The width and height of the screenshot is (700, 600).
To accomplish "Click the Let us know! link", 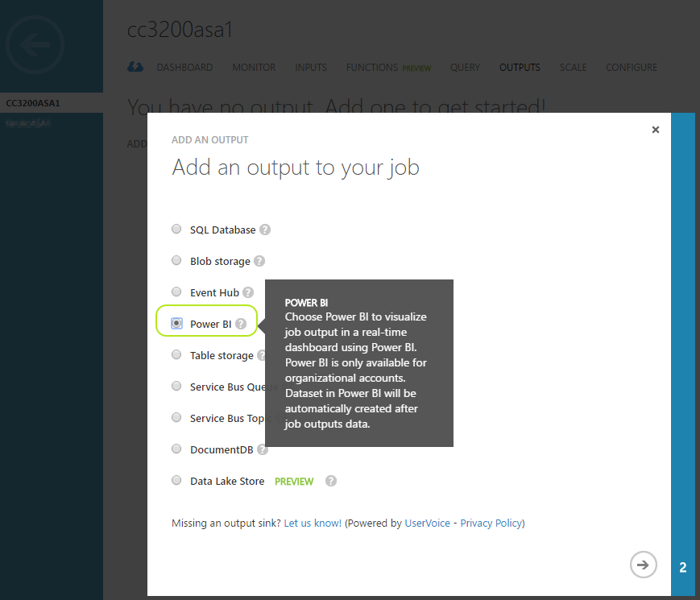I will click(x=313, y=523).
